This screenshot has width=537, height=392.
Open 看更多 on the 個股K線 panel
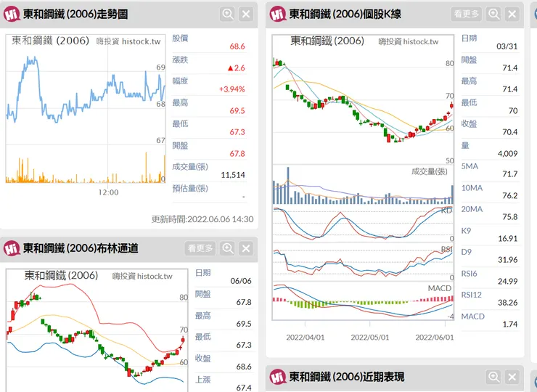coord(466,14)
